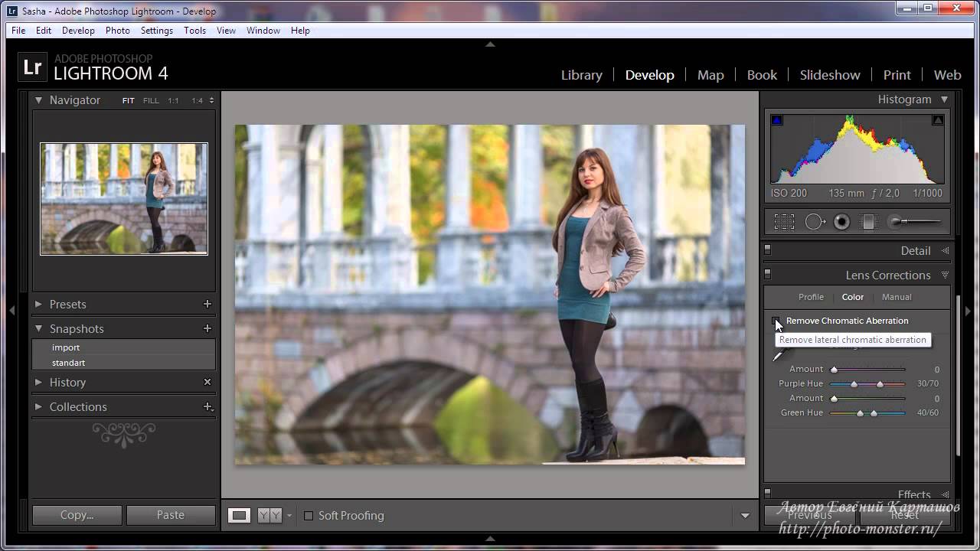Create a new snapshot with plus icon
The height and width of the screenshot is (551, 980).
tap(207, 328)
